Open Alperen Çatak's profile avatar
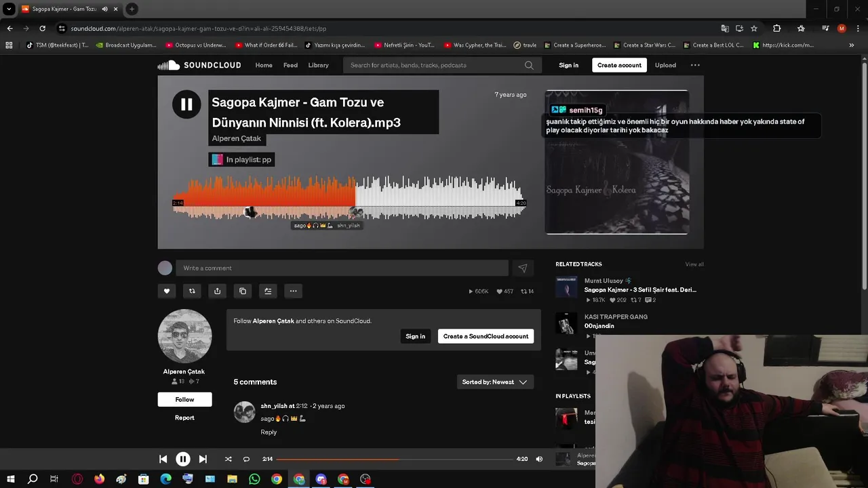 [x=184, y=336]
